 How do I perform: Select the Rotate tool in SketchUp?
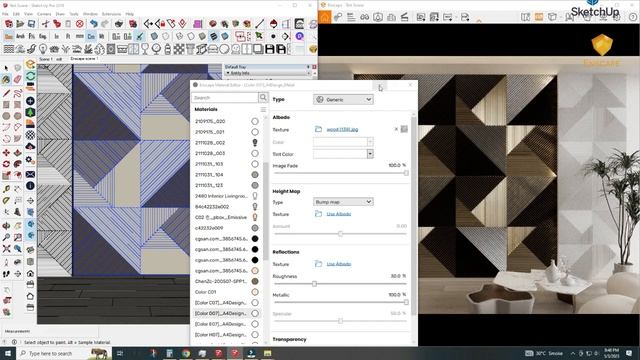pos(6,164)
